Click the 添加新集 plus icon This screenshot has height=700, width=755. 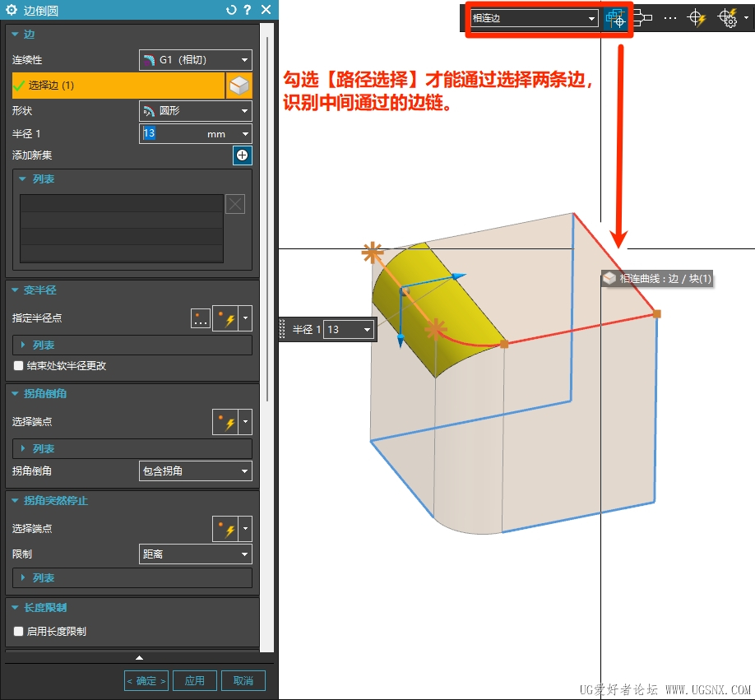point(242,155)
